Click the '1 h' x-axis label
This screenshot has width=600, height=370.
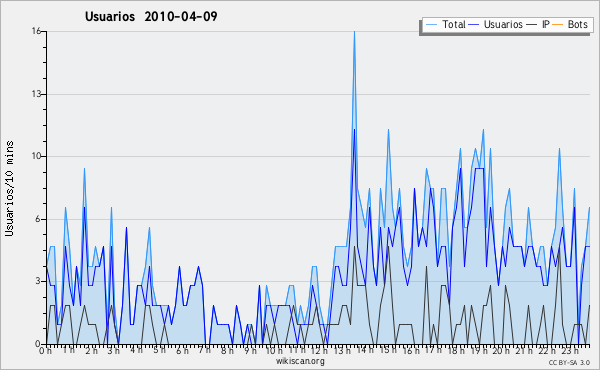click(x=69, y=350)
